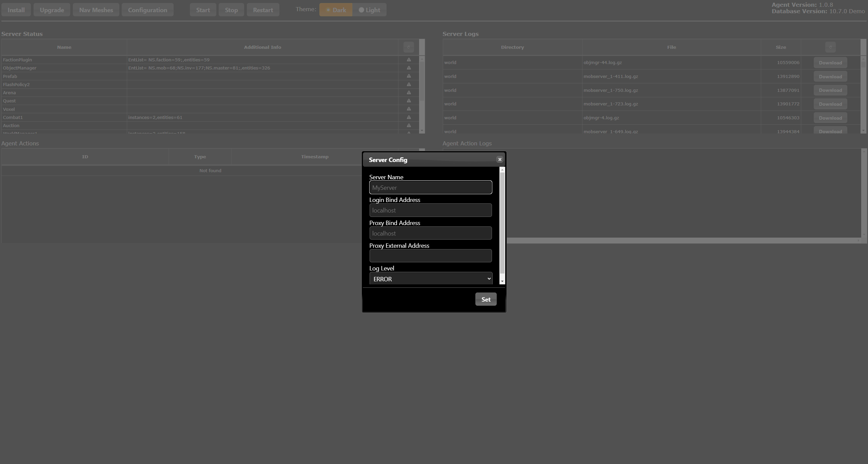Click the Server Logs refresh icon
The image size is (868, 464).
coord(830,47)
